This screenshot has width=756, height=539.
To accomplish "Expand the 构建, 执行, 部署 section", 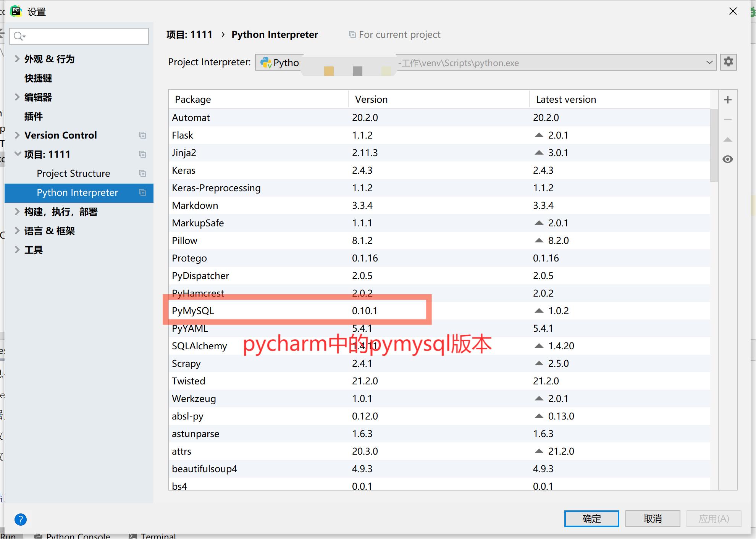I will pos(17,211).
